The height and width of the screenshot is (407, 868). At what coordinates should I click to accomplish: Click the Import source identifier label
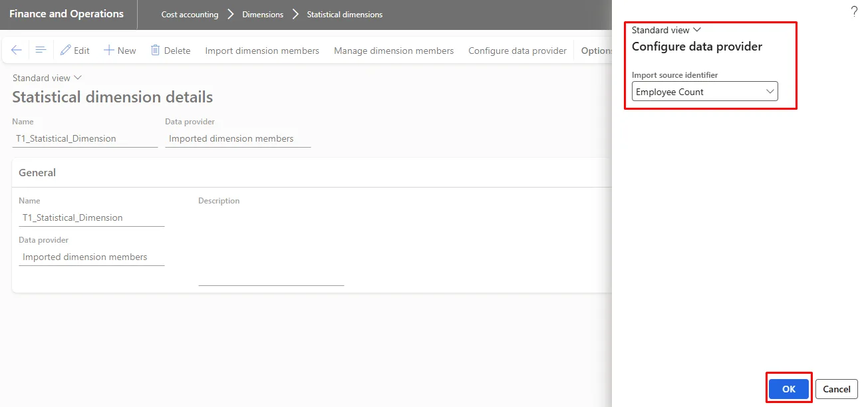pos(675,75)
